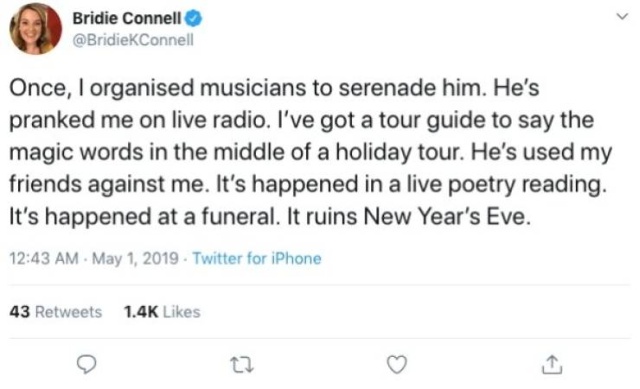640x389 pixels.
Task: Open the Bridie Connell display name
Action: [x=127, y=18]
